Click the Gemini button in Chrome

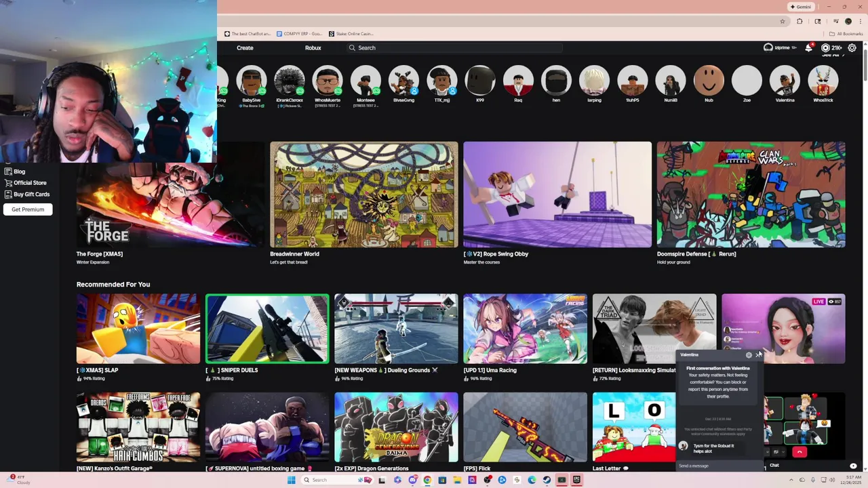click(801, 7)
